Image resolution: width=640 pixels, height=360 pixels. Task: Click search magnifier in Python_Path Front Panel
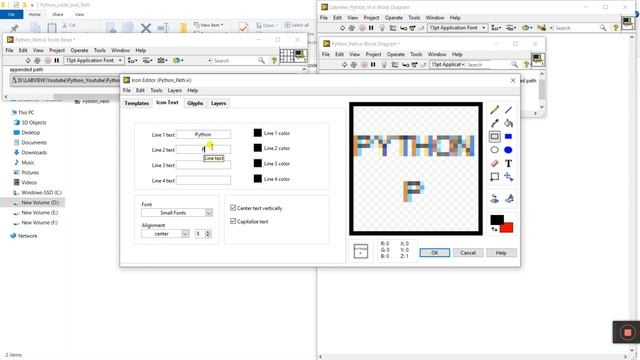click(261, 60)
